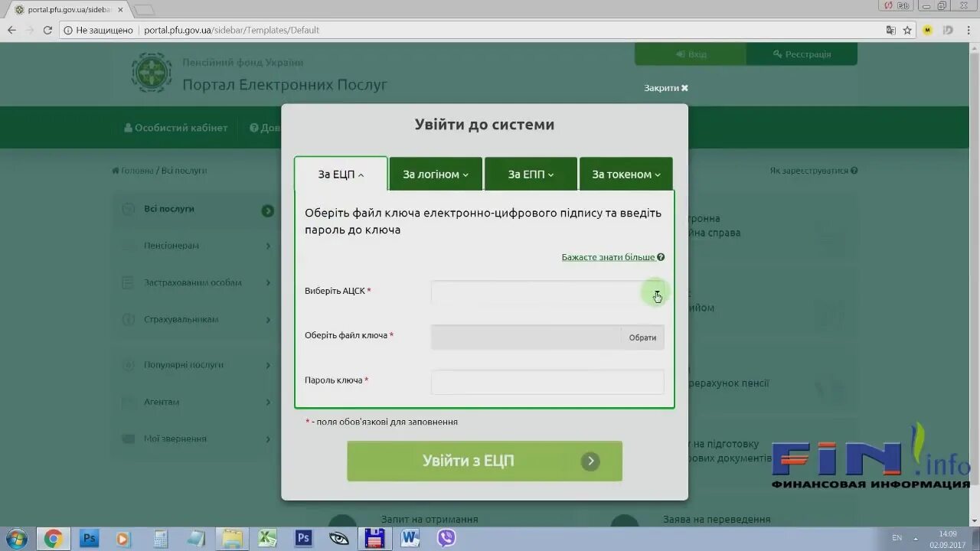This screenshot has height=551, width=980.
Task: Click the floppy disk taskbar icon
Action: point(374,539)
